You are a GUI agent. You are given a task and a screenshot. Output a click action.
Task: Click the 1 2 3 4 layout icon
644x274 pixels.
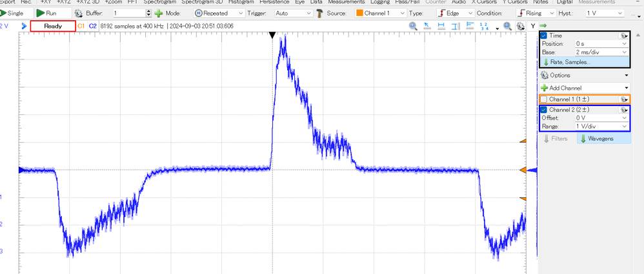click(x=484, y=26)
